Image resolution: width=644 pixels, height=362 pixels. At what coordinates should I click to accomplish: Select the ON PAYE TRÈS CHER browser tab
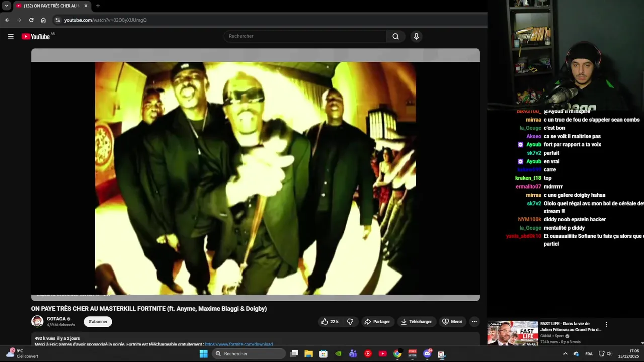(x=51, y=6)
